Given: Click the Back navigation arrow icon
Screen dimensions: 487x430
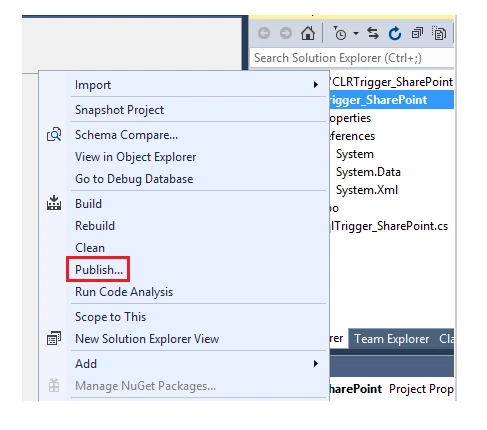Looking at the screenshot, I should [x=264, y=33].
